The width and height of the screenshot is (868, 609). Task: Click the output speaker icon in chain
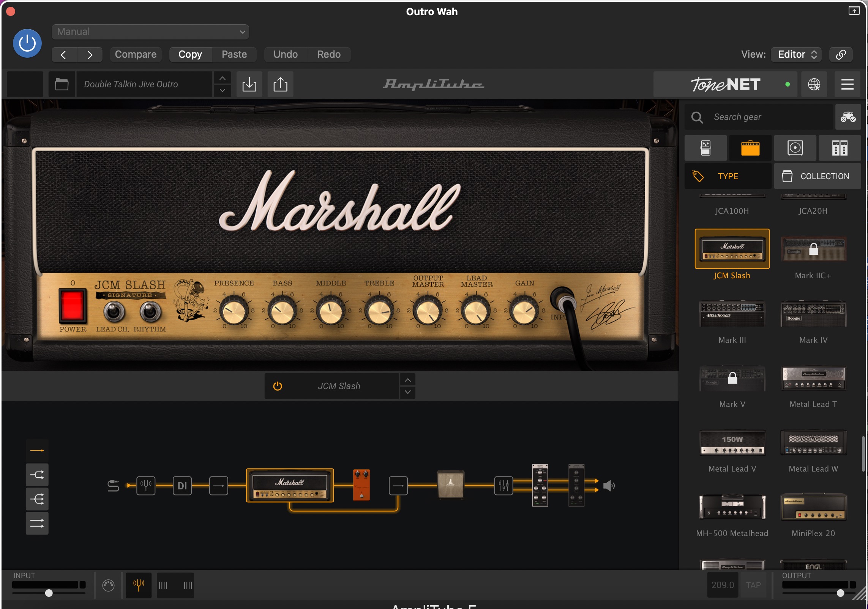(609, 486)
